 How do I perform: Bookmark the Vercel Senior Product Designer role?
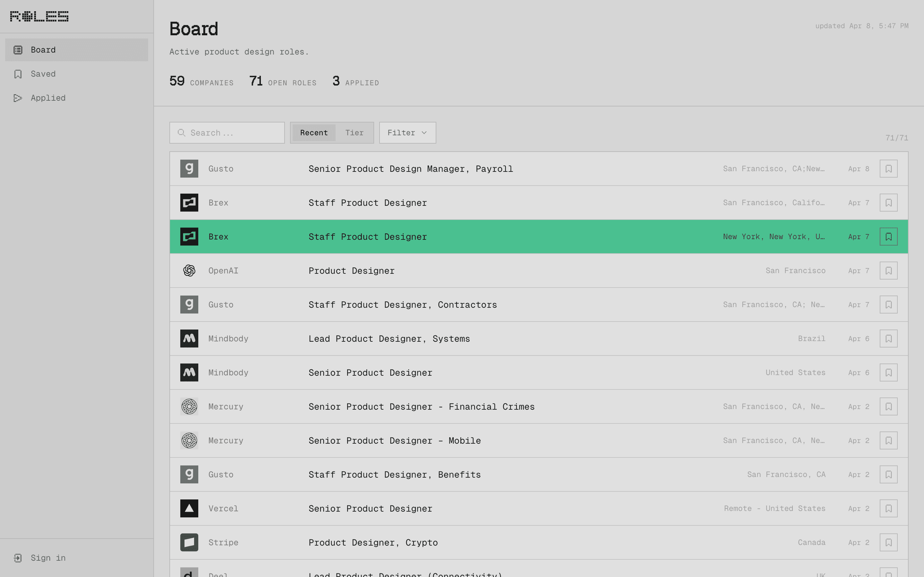point(888,508)
